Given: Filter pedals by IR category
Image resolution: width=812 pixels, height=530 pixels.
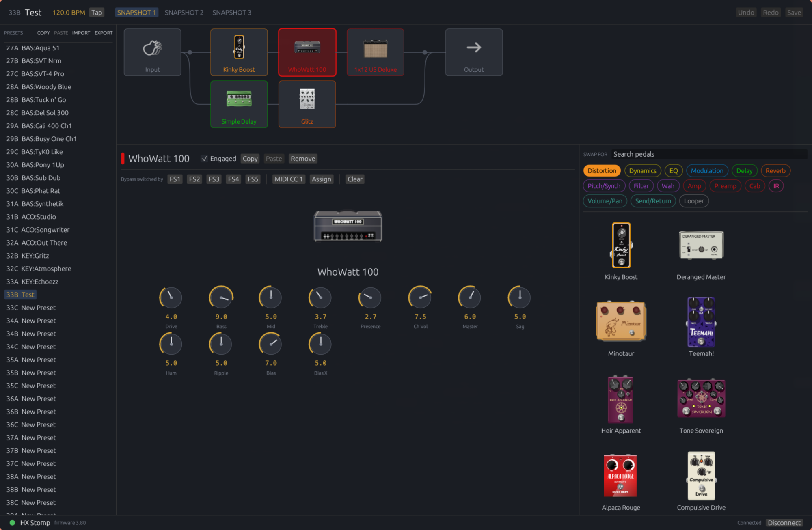Looking at the screenshot, I should (x=776, y=186).
